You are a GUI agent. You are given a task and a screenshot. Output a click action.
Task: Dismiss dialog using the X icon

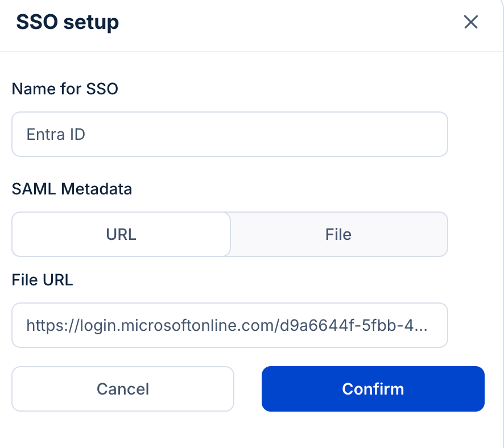click(470, 23)
